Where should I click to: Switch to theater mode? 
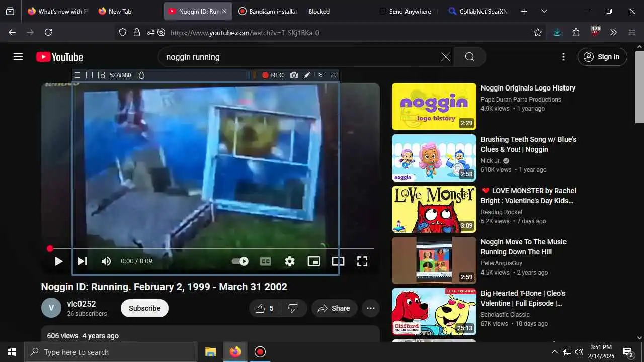click(338, 261)
